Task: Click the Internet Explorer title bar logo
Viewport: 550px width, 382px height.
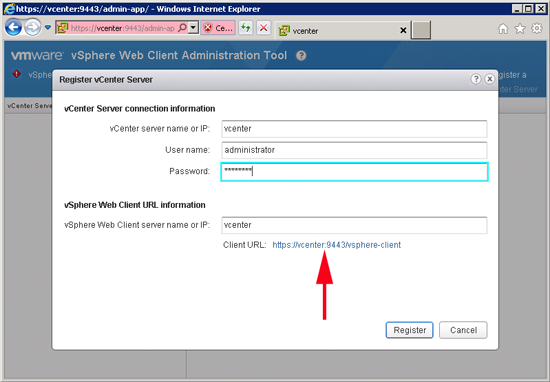Action: click(x=9, y=8)
